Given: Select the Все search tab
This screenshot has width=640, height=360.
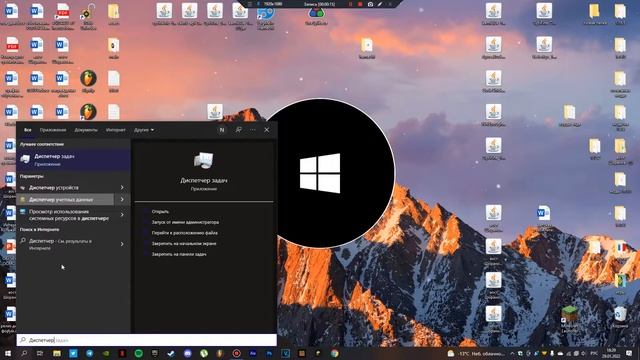Looking at the screenshot, I should click(x=28, y=130).
